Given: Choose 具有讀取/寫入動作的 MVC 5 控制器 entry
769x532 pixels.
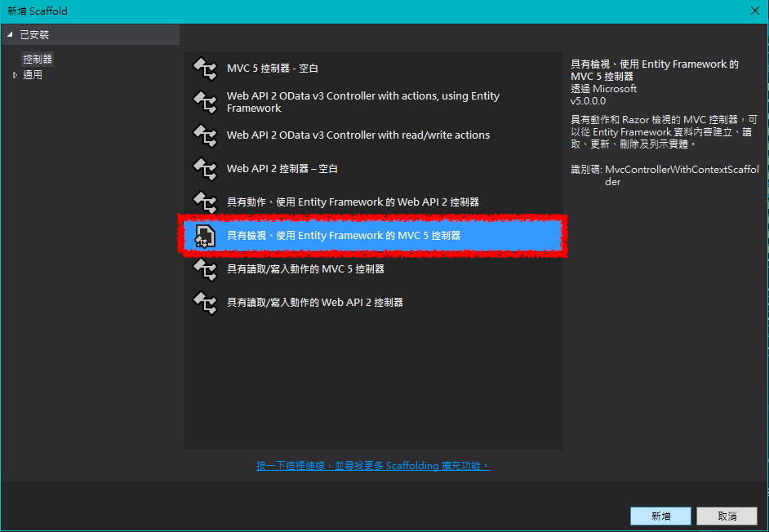Looking at the screenshot, I should click(305, 269).
